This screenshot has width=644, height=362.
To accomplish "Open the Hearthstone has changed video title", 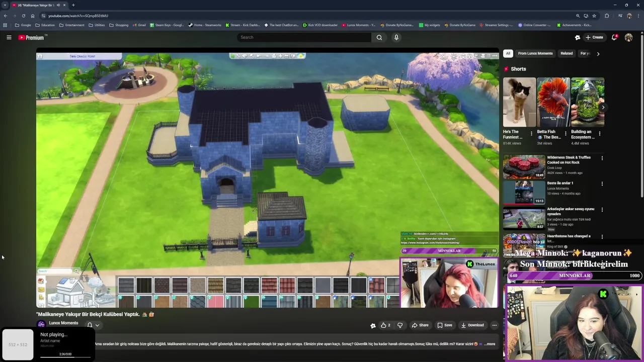I will point(569,238).
